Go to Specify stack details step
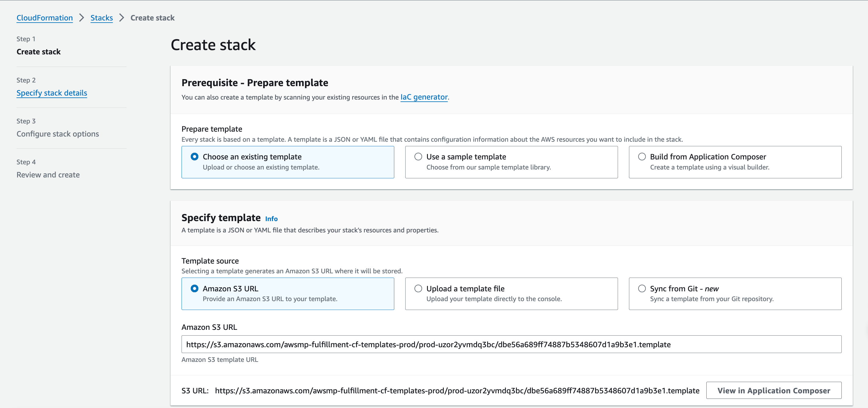Screen dimensions: 868x408 coord(52,93)
